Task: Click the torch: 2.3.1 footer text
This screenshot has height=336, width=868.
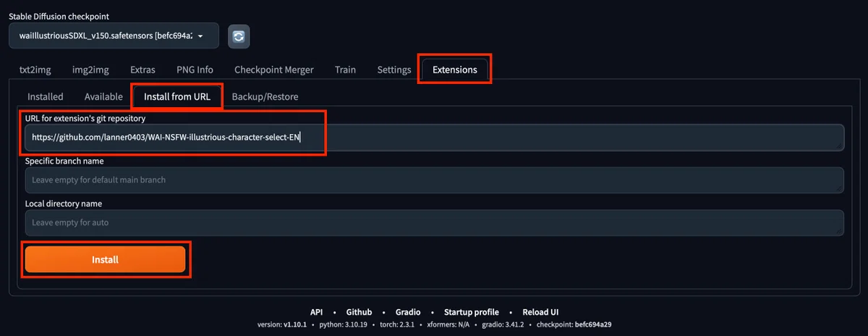Action: [x=396, y=324]
